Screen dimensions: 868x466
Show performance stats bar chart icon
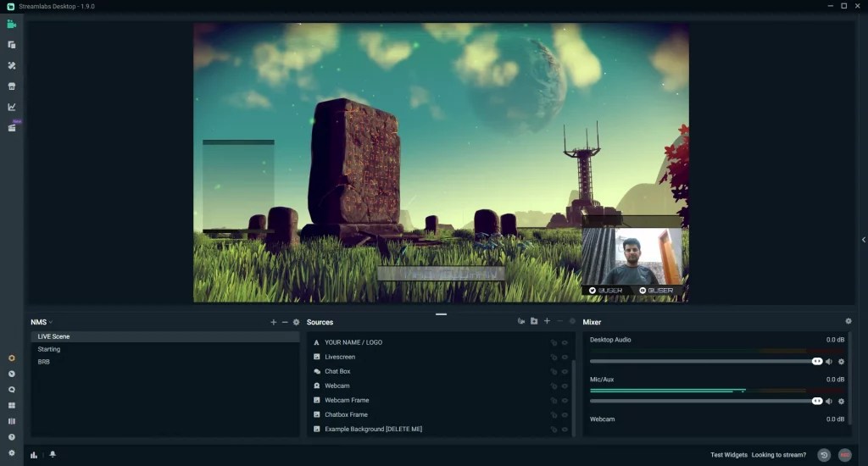pyautogui.click(x=34, y=455)
